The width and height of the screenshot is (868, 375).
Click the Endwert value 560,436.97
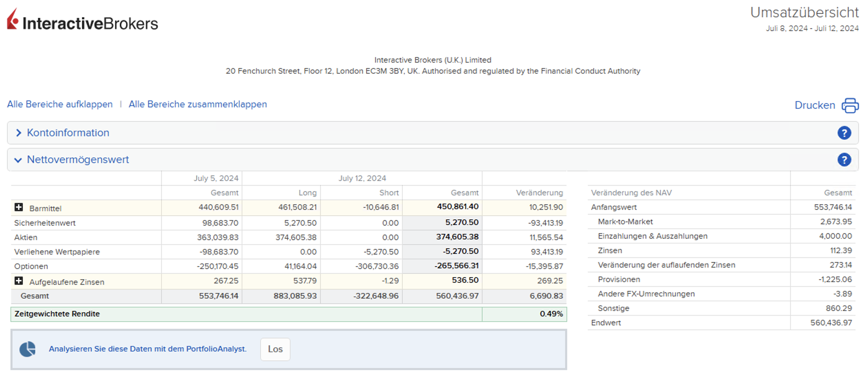pos(831,323)
